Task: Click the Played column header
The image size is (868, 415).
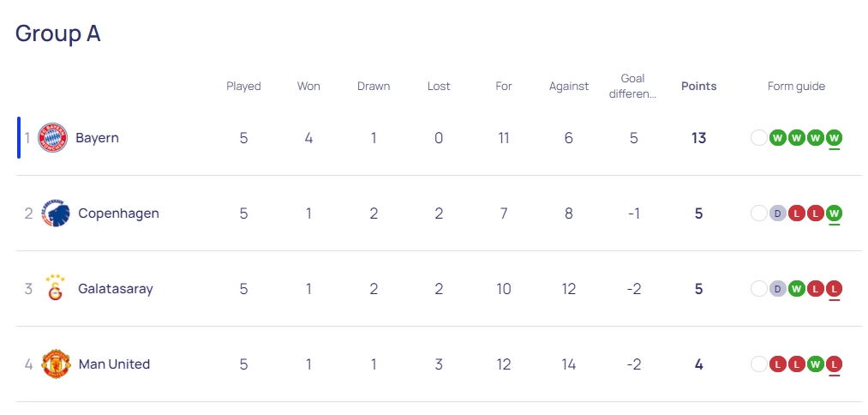Action: tap(243, 87)
